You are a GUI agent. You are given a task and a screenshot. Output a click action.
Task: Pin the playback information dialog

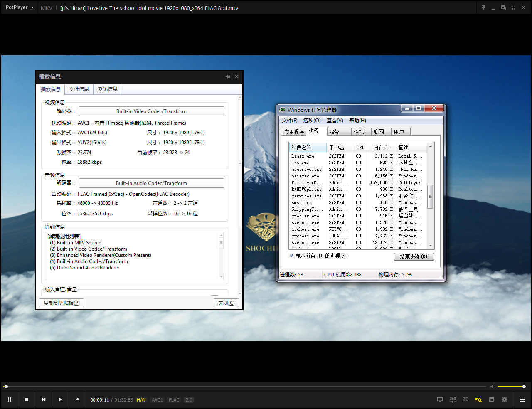tap(228, 76)
